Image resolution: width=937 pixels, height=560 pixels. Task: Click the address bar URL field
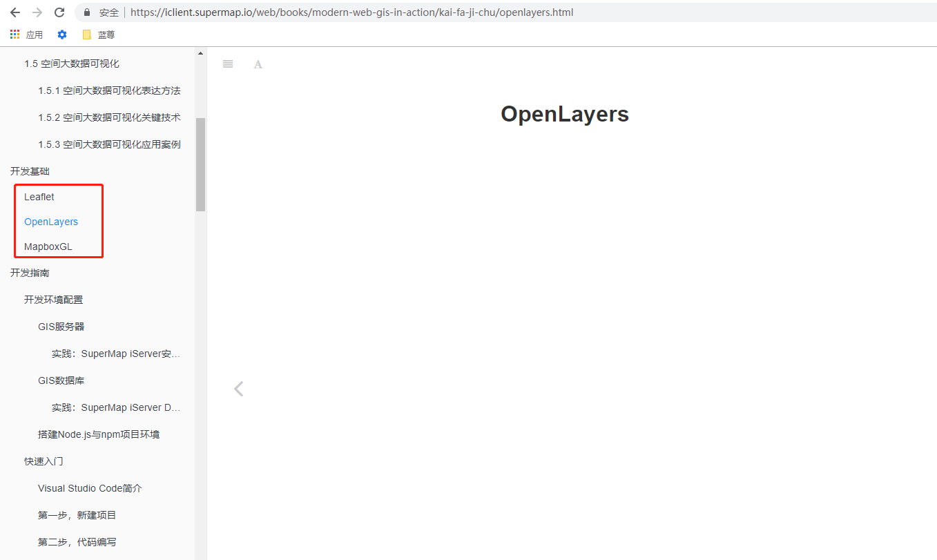tap(414, 12)
